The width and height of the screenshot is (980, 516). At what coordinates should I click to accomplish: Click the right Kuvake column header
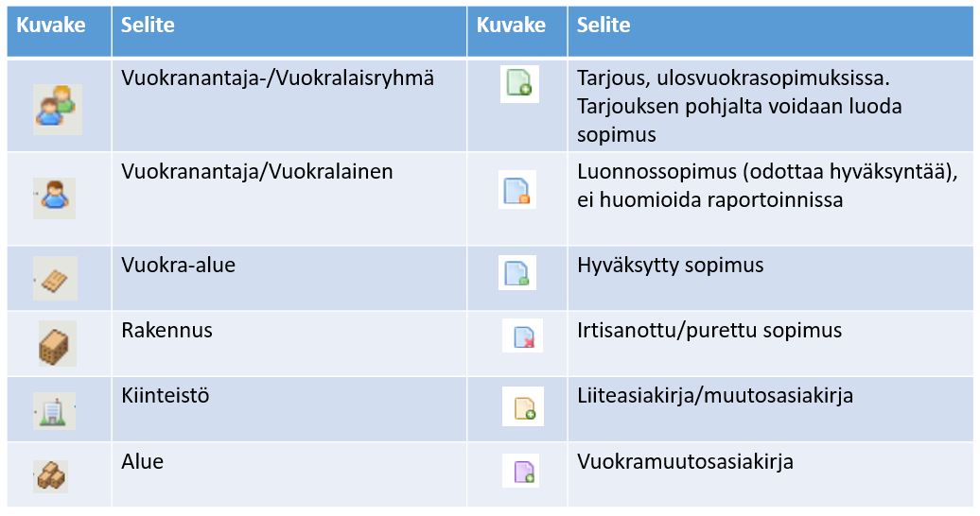click(x=511, y=26)
